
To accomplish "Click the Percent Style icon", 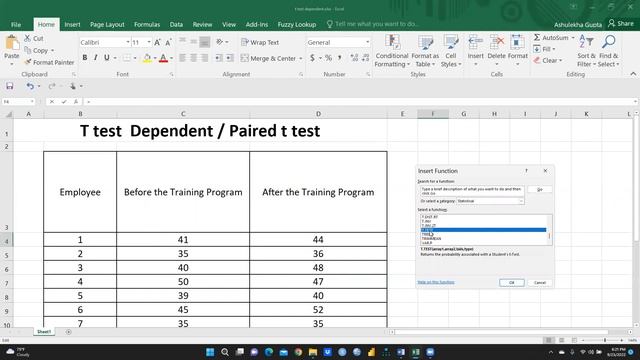I will 328,58.
